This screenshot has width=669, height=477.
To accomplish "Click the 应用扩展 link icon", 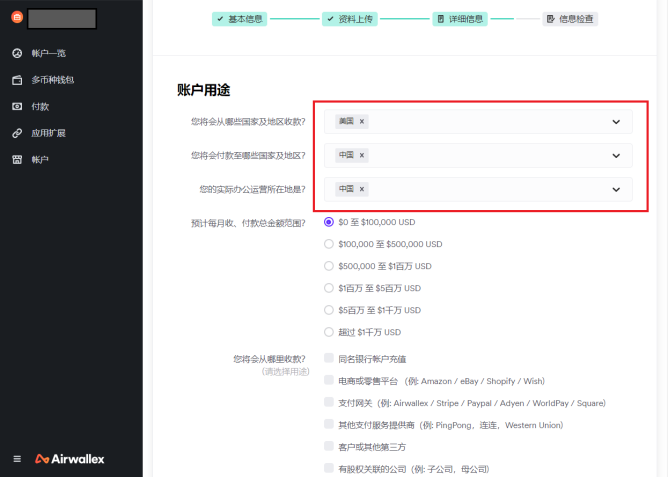I will tap(17, 133).
